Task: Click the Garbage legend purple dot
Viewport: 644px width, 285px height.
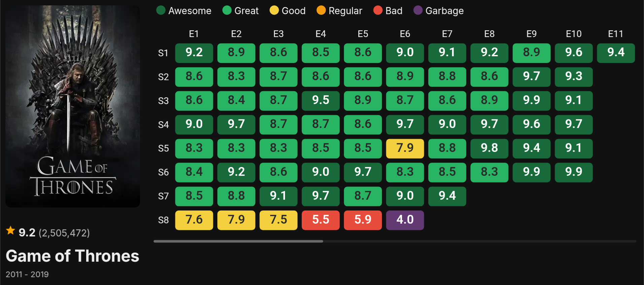Action: tap(418, 10)
